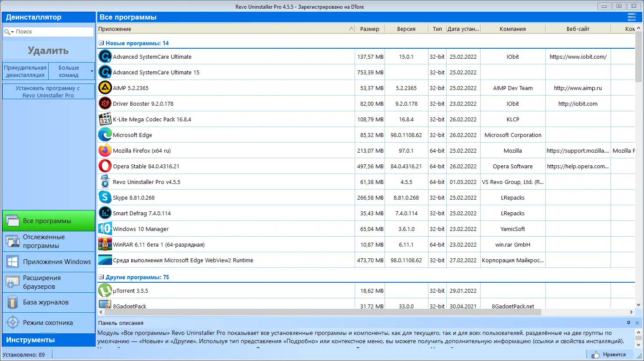Click the Microsoft Corporation company cell
The image size is (644, 361).
point(513,135)
